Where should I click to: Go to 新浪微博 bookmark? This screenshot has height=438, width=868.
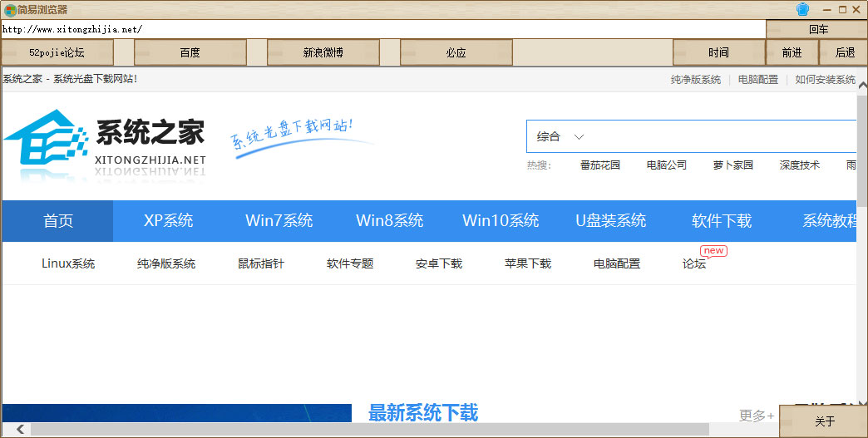(323, 52)
